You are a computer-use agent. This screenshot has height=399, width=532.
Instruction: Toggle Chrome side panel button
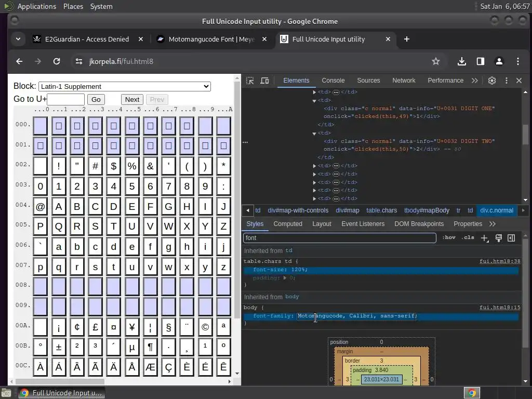tap(480, 61)
